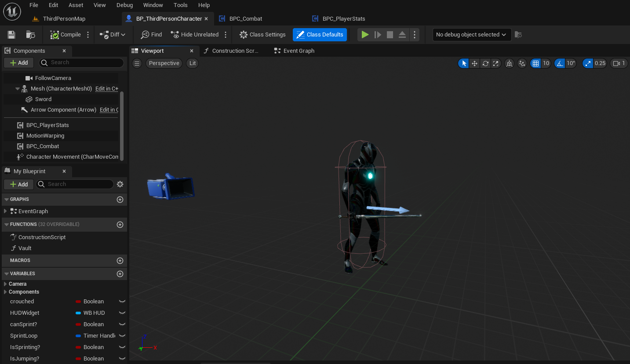Screen dimensions: 630x364
Task: Open the File menu
Action: 34,5
